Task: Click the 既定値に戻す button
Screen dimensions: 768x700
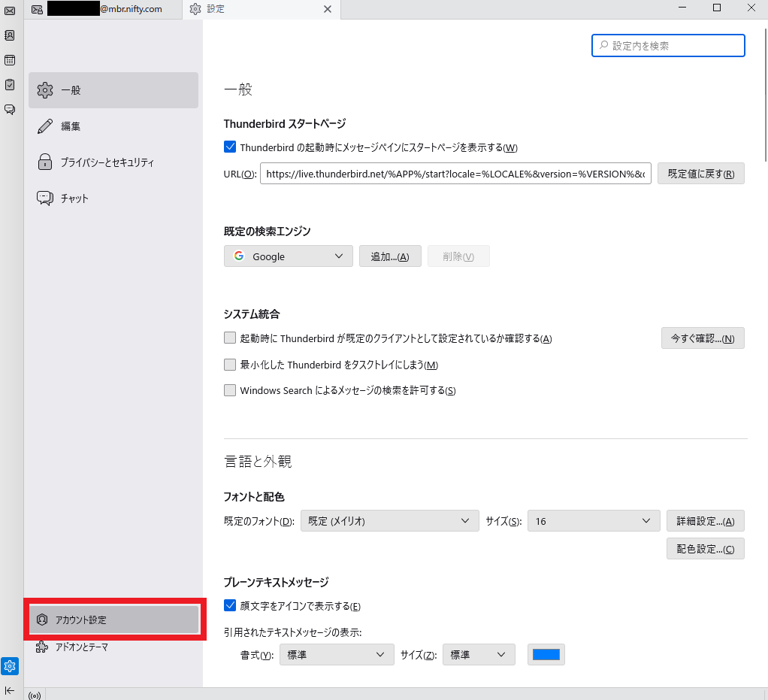Action: click(x=700, y=174)
